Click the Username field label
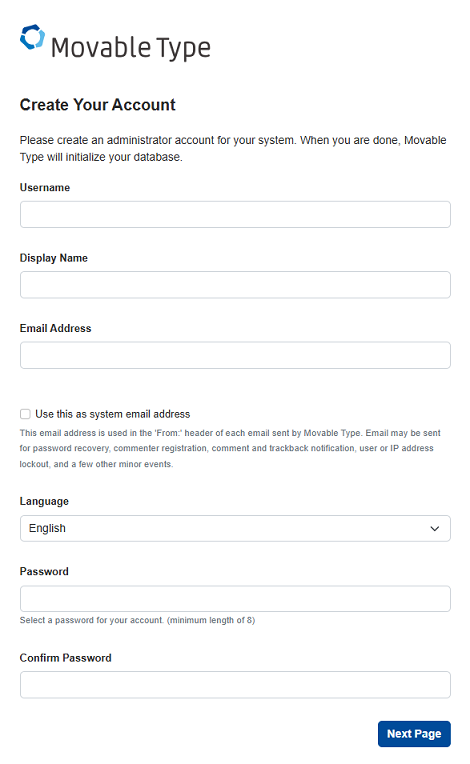The width and height of the screenshot is (470, 764). coord(45,188)
